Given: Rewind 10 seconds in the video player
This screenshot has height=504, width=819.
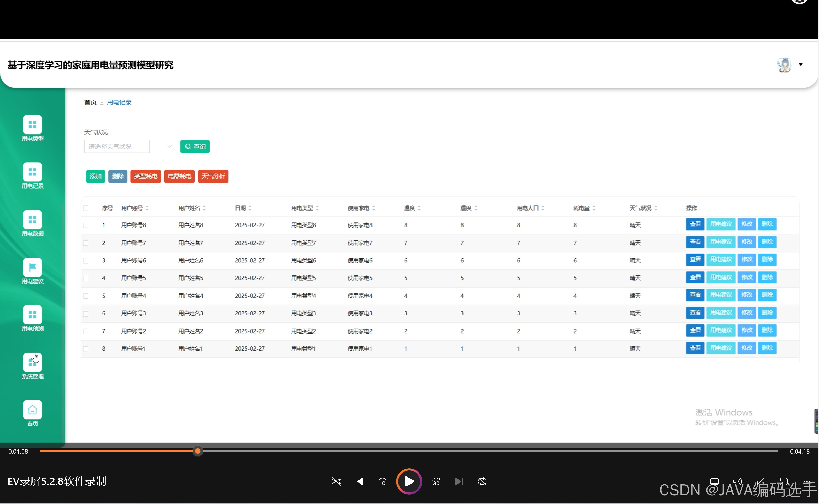Looking at the screenshot, I should click(382, 481).
